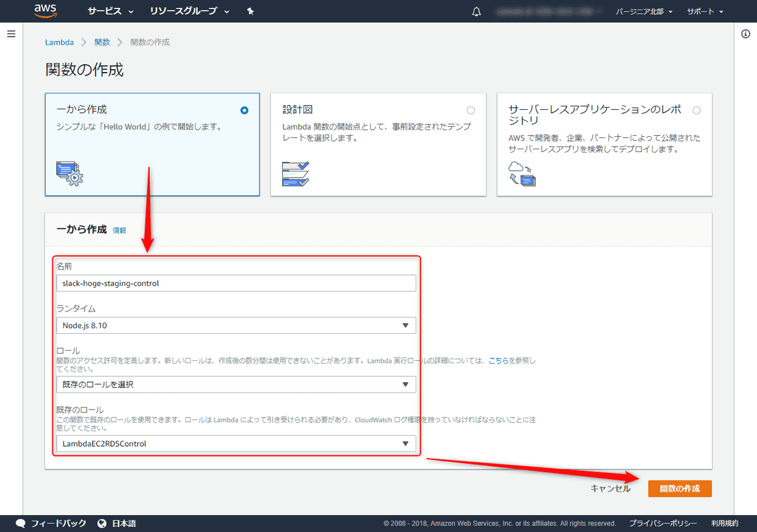The height and width of the screenshot is (532, 757).
Task: Click the copyright Amazon Web Services text
Action: pos(500,523)
